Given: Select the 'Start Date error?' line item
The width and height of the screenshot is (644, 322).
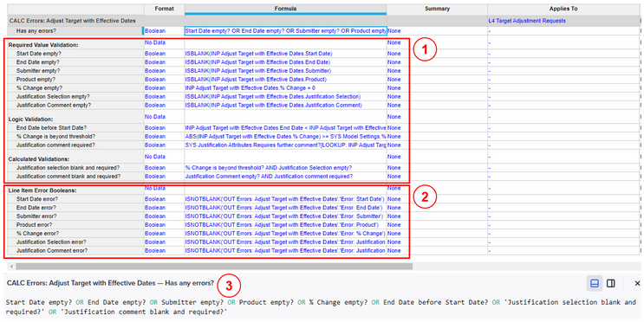Looking at the screenshot, I should click(x=37, y=199).
